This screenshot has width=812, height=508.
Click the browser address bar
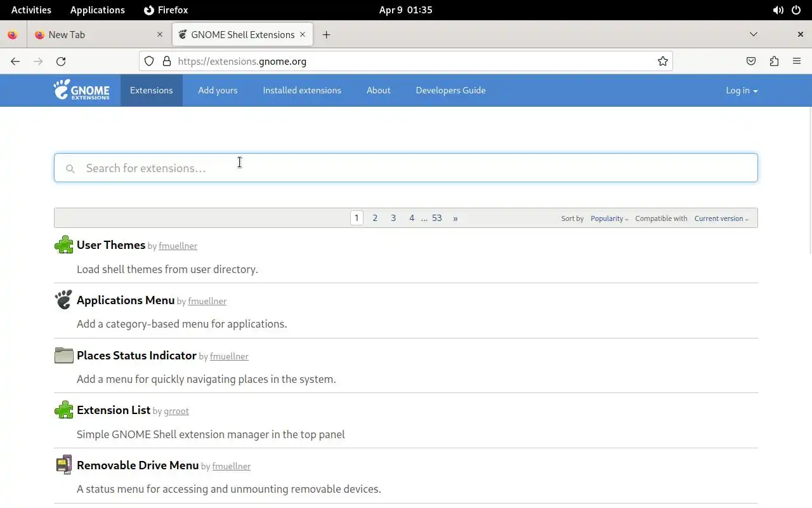[x=406, y=61]
